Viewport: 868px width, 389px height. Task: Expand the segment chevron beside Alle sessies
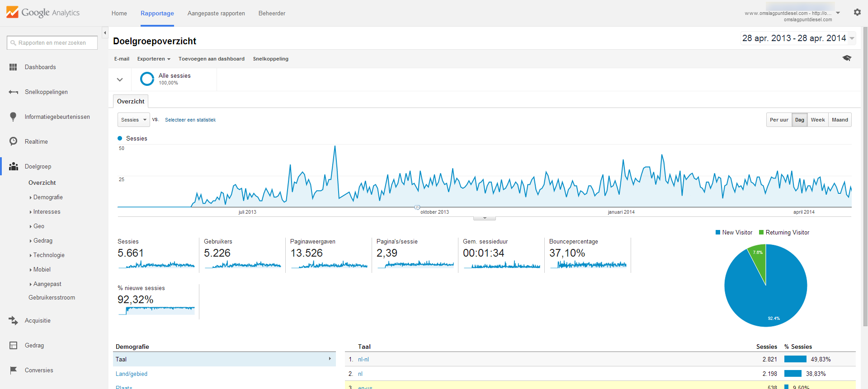[x=120, y=80]
